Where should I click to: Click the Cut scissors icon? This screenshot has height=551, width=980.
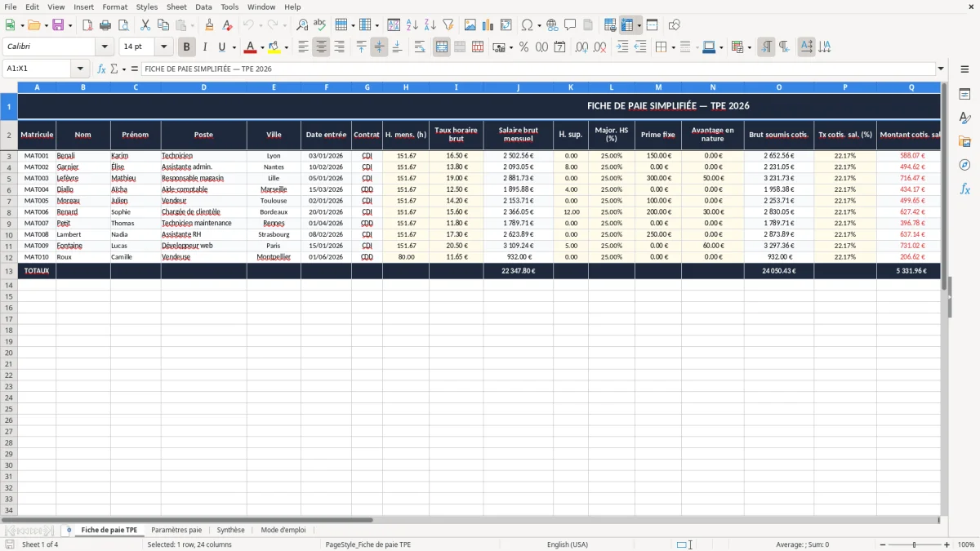coord(145,25)
